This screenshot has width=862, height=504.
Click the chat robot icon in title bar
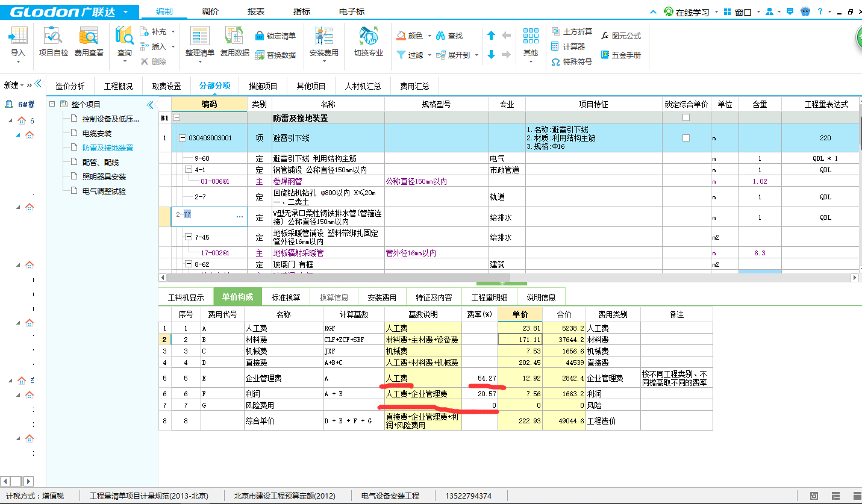point(805,11)
